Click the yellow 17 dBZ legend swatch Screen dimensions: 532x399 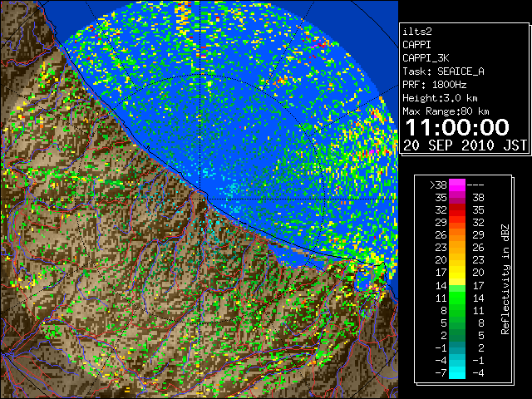point(457,273)
